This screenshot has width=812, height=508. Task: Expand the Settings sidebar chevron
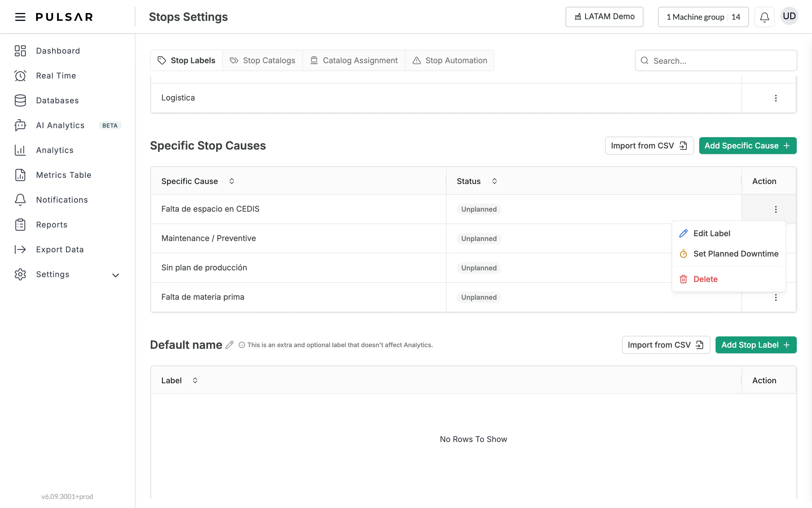click(115, 275)
